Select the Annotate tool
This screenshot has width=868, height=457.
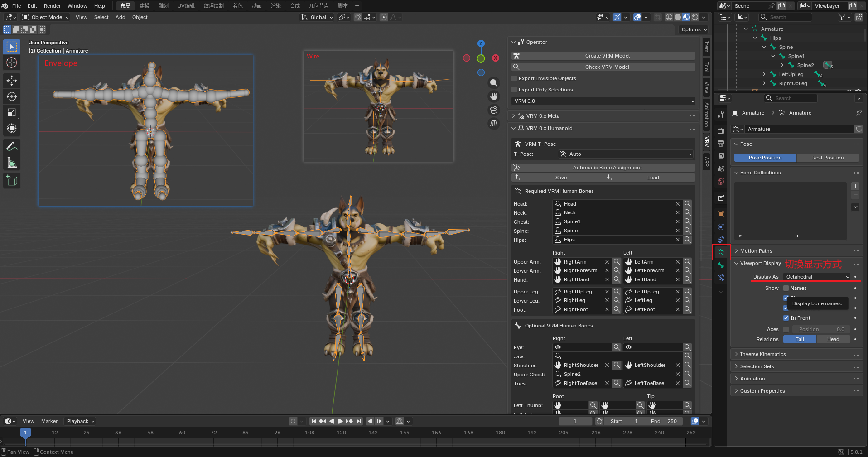coord(12,146)
